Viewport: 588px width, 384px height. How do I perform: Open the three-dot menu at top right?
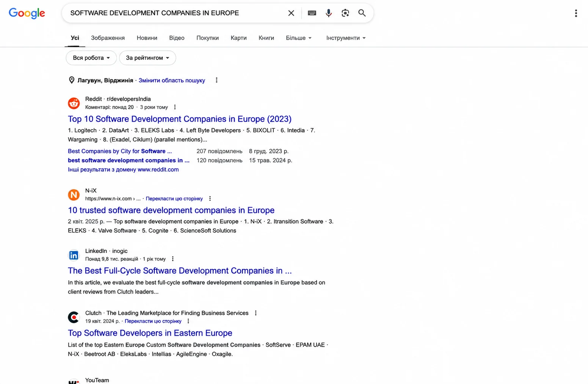(x=576, y=13)
